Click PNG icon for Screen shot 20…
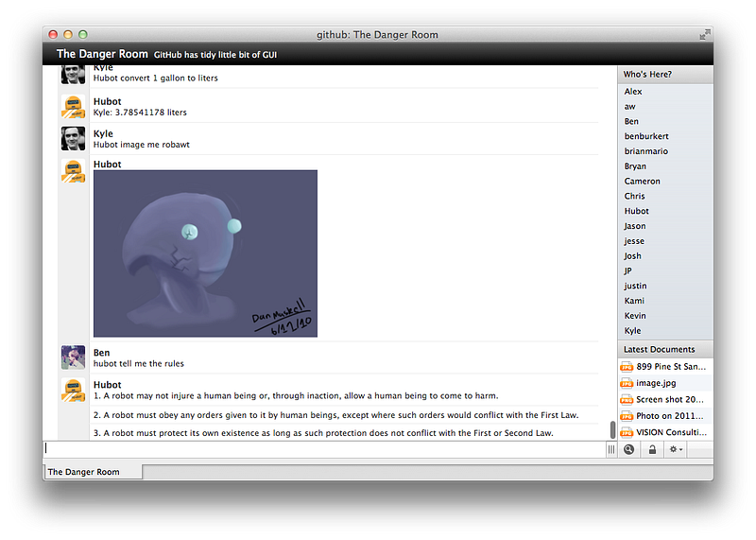Image resolution: width=756 pixels, height=540 pixels. (627, 400)
